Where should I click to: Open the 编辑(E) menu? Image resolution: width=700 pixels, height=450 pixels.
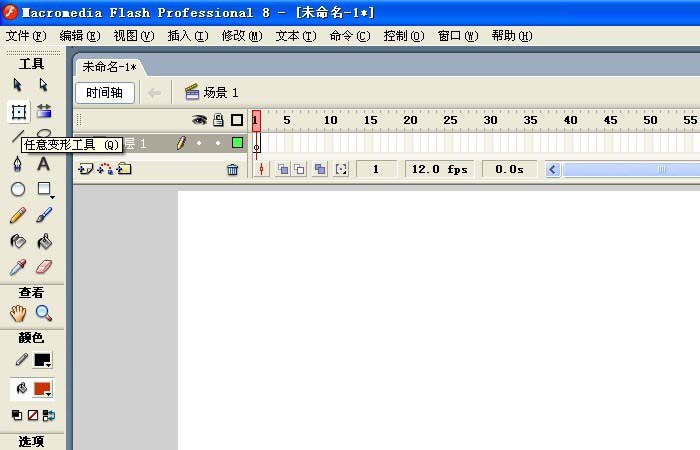click(80, 36)
